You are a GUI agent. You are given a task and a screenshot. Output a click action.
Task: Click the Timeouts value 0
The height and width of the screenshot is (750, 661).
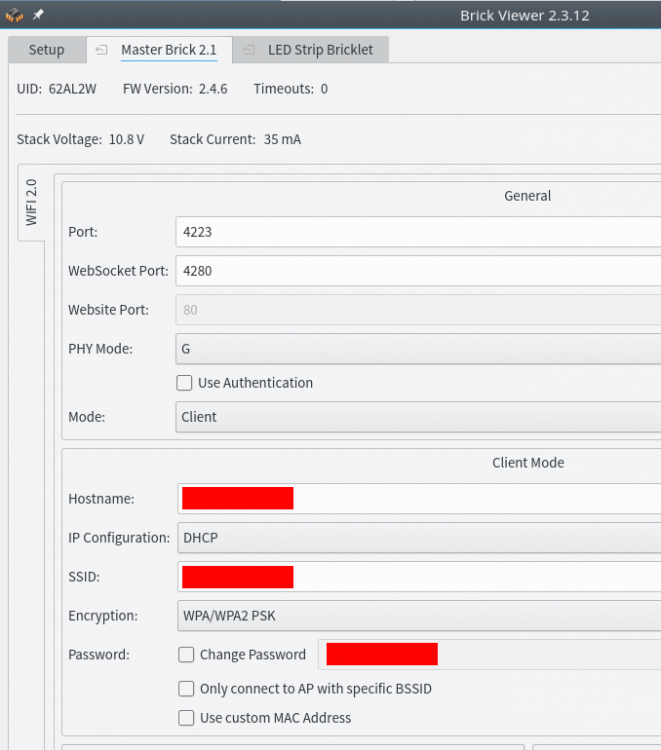[324, 89]
